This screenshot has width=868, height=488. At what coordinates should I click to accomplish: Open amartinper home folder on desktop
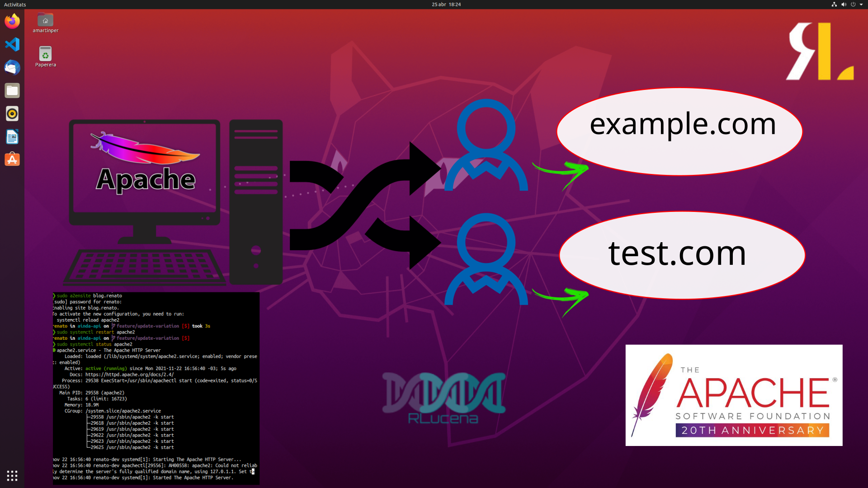click(x=45, y=23)
